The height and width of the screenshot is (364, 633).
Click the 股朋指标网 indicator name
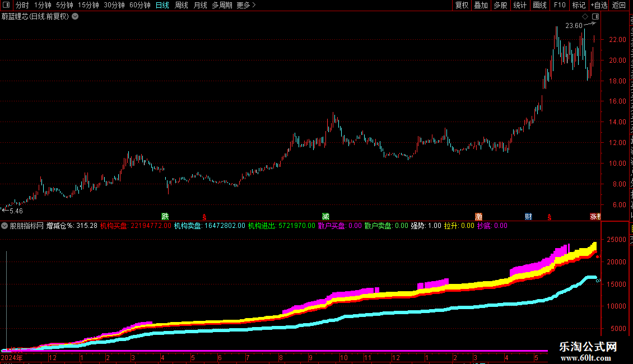(27, 226)
